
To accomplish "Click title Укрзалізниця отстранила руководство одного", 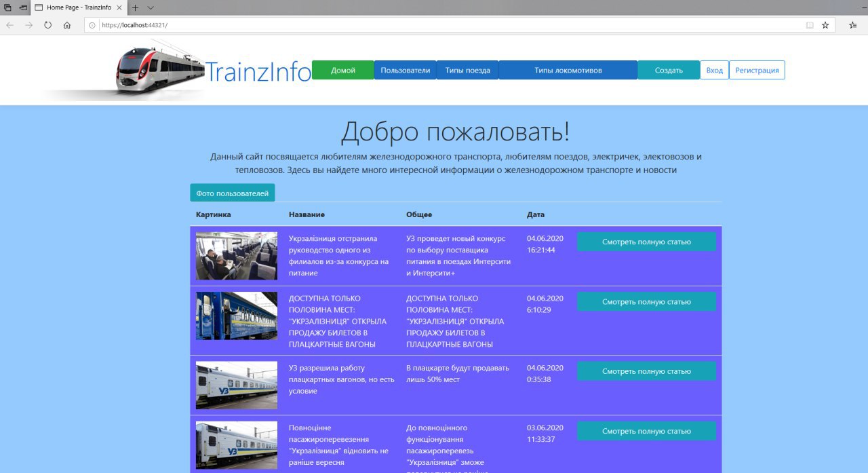I will click(339, 256).
